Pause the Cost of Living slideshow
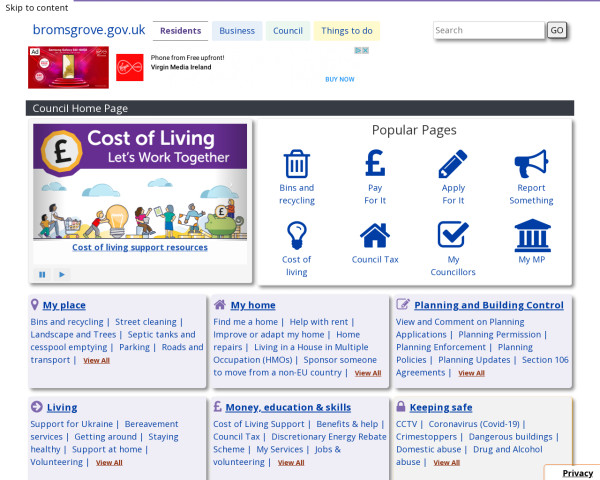This screenshot has width=600, height=480. tap(42, 274)
